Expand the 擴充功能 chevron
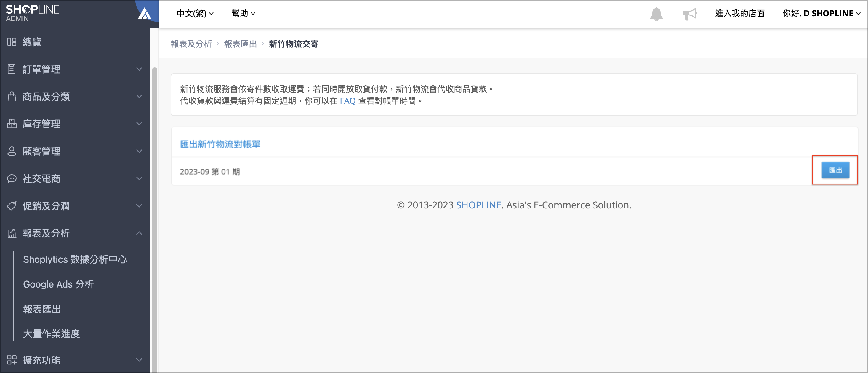Viewport: 868px width, 373px height. click(x=139, y=360)
